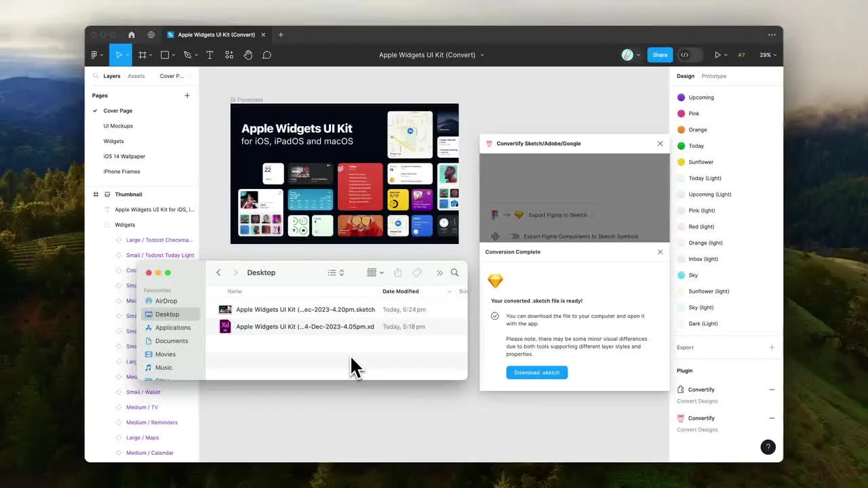Screen dimensions: 868x488
Task: Select the Sunflower color style swatch
Action: click(681, 162)
